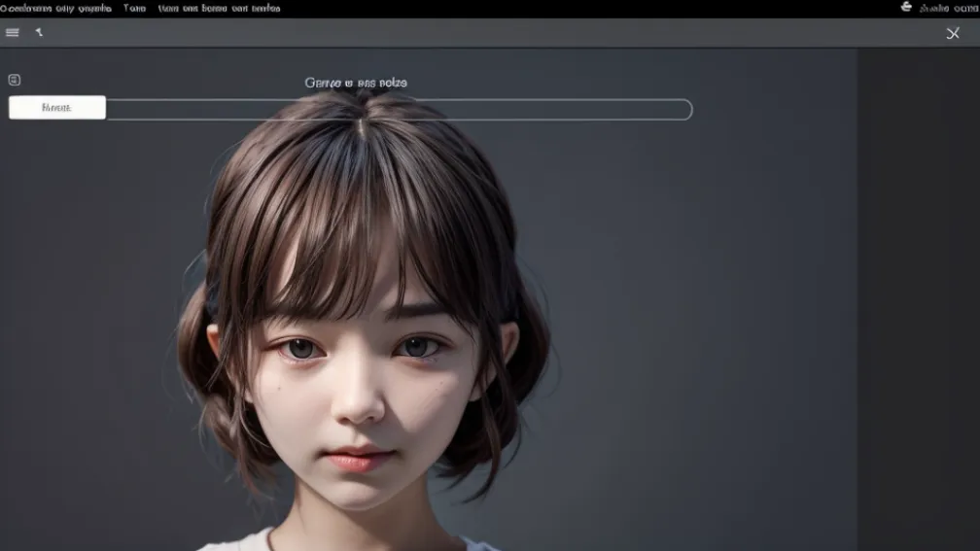
Task: Click the text label at the top-right corner
Action: [949, 8]
